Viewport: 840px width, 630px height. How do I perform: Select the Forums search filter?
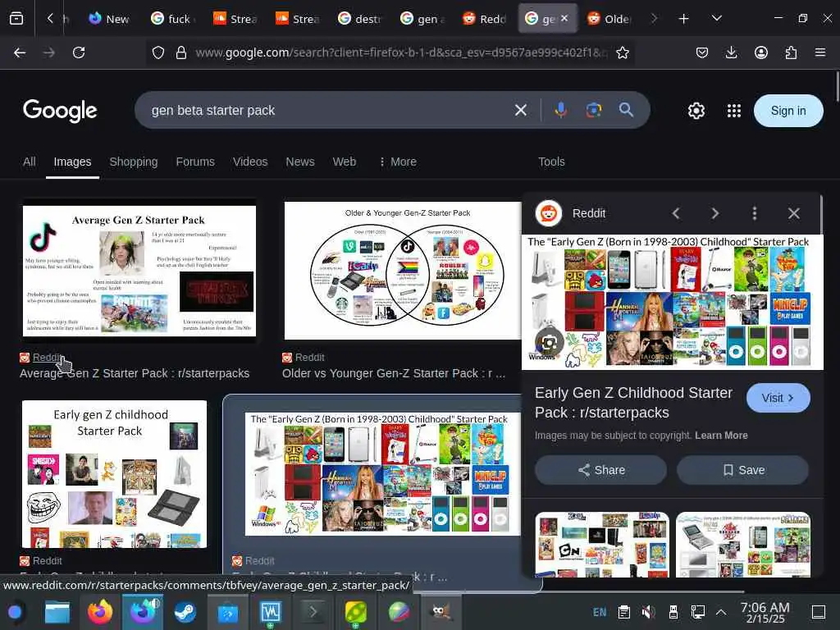point(195,162)
